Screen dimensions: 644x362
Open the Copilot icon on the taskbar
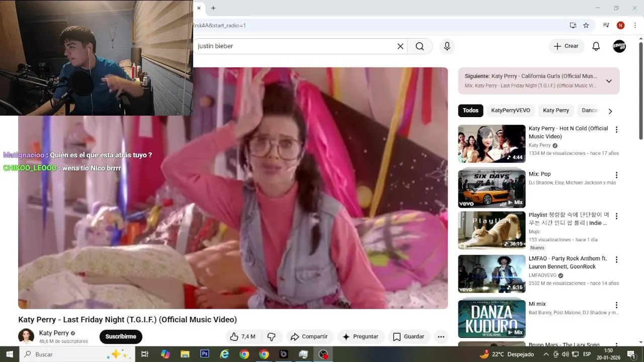165,354
